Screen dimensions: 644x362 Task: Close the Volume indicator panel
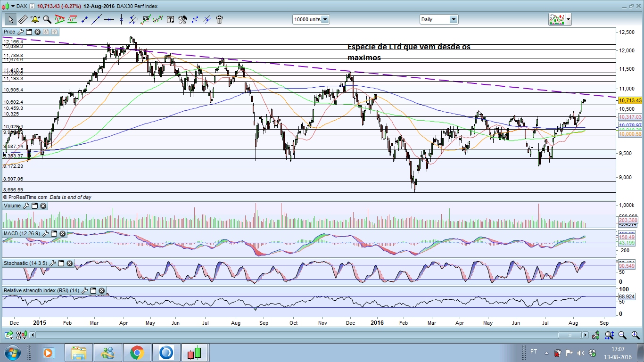43,206
